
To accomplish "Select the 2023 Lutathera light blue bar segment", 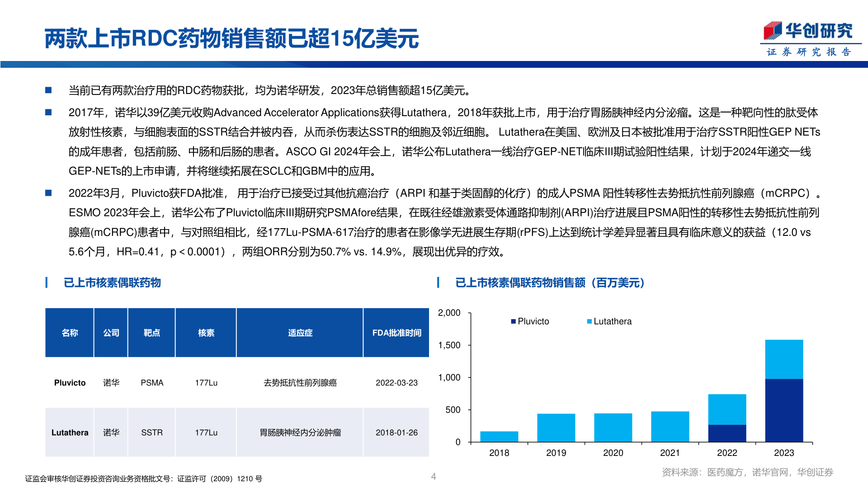I will pos(784,359).
